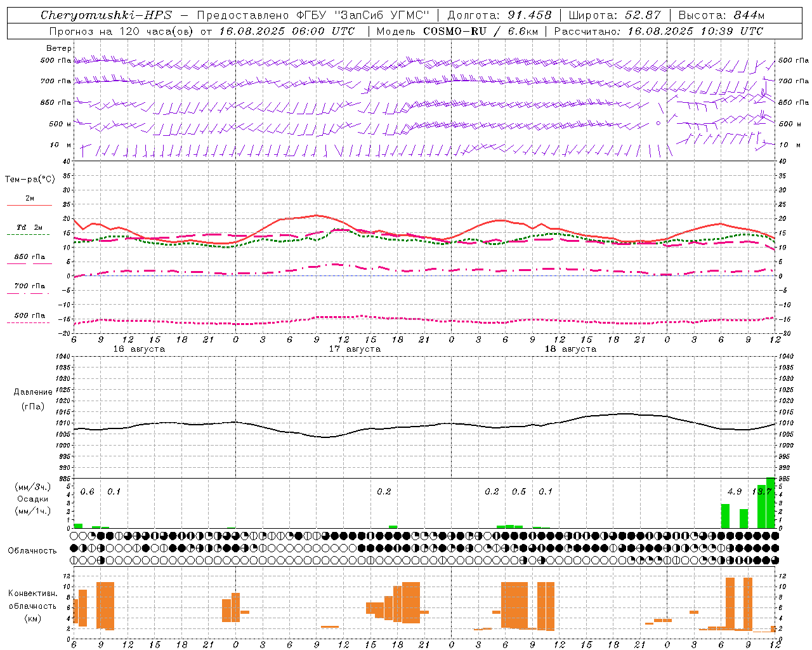Click the '16 августа' date label

click(139, 349)
